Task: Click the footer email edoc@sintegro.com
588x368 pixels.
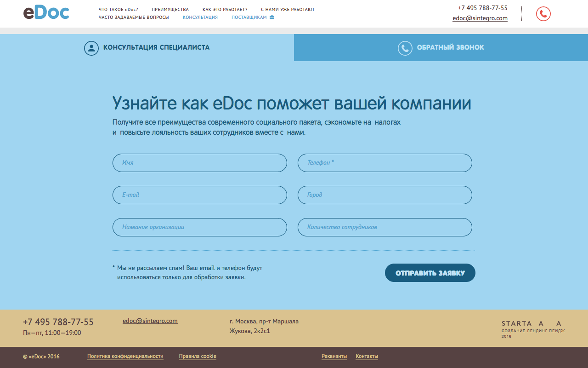Action: (x=150, y=321)
